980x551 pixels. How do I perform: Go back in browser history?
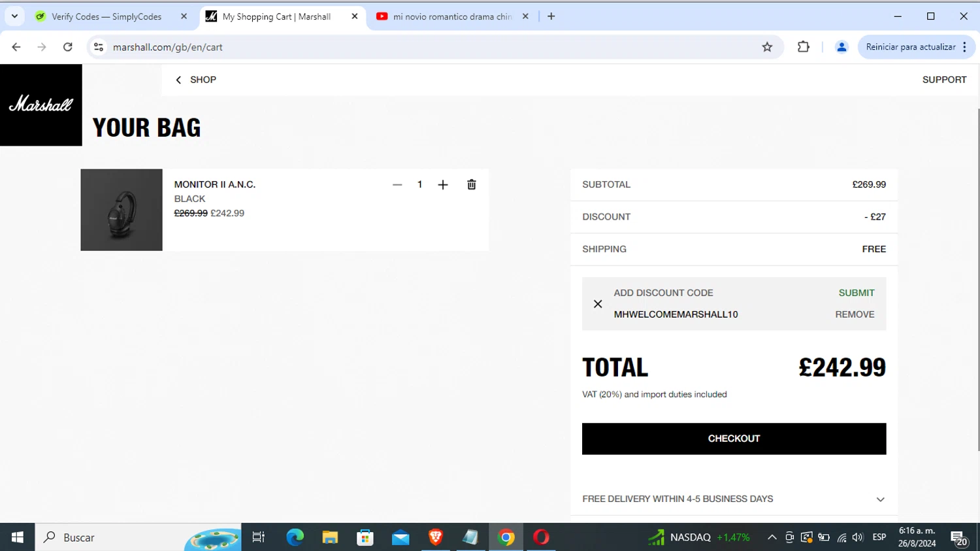pyautogui.click(x=16, y=47)
